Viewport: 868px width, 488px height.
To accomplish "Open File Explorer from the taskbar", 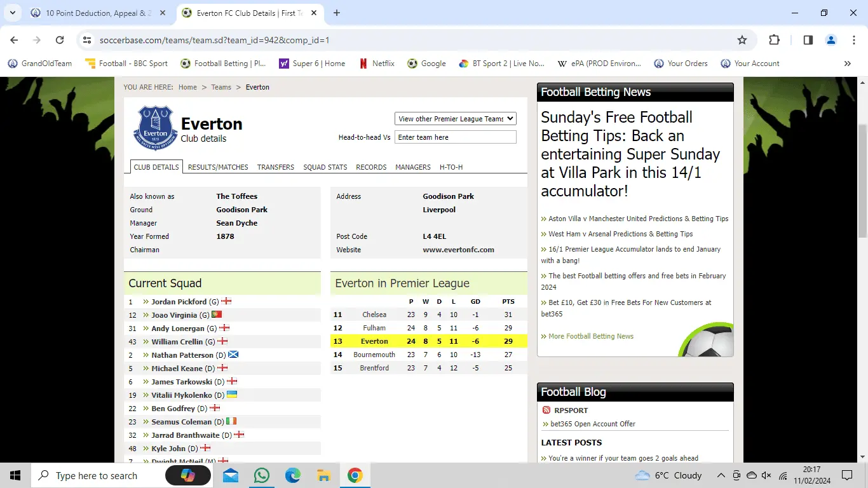I will (323, 475).
